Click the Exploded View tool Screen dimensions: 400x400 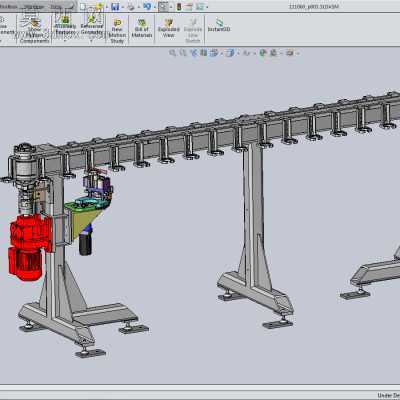(x=169, y=28)
